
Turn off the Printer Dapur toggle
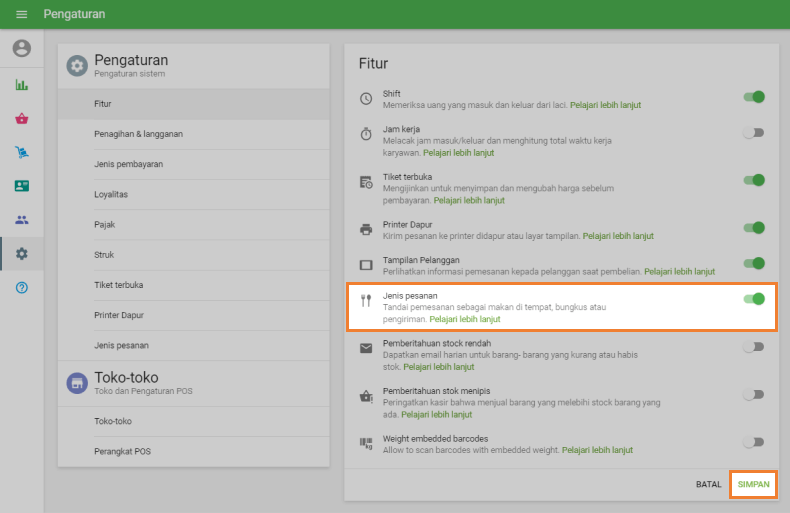click(x=753, y=228)
